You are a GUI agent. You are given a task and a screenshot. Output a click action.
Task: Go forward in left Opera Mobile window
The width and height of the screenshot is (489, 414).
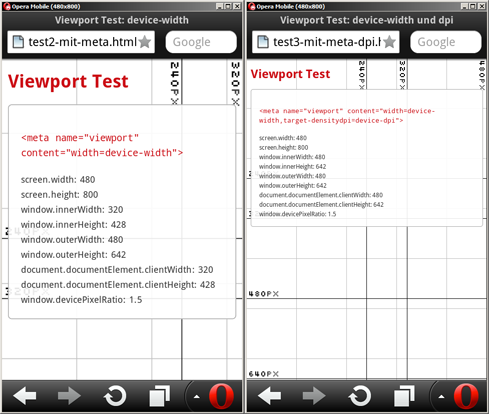click(x=69, y=396)
